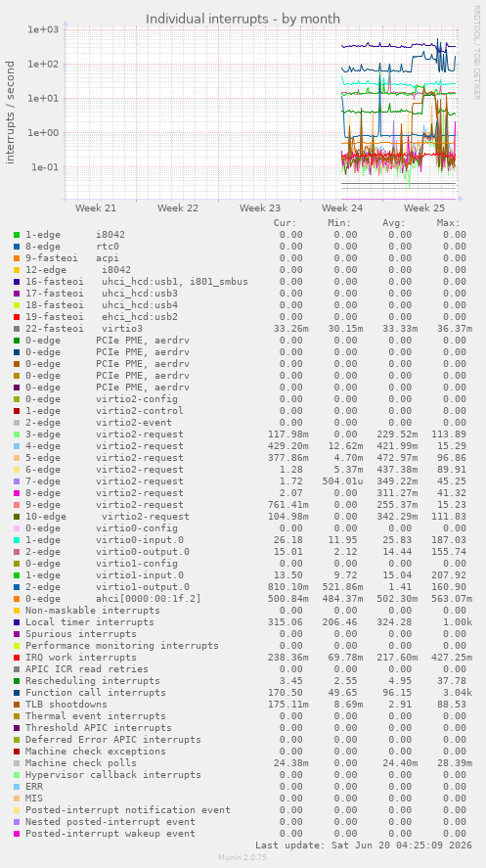The width and height of the screenshot is (486, 868).
Task: Click the TLB shootdowns legend swatch
Action: 18,705
